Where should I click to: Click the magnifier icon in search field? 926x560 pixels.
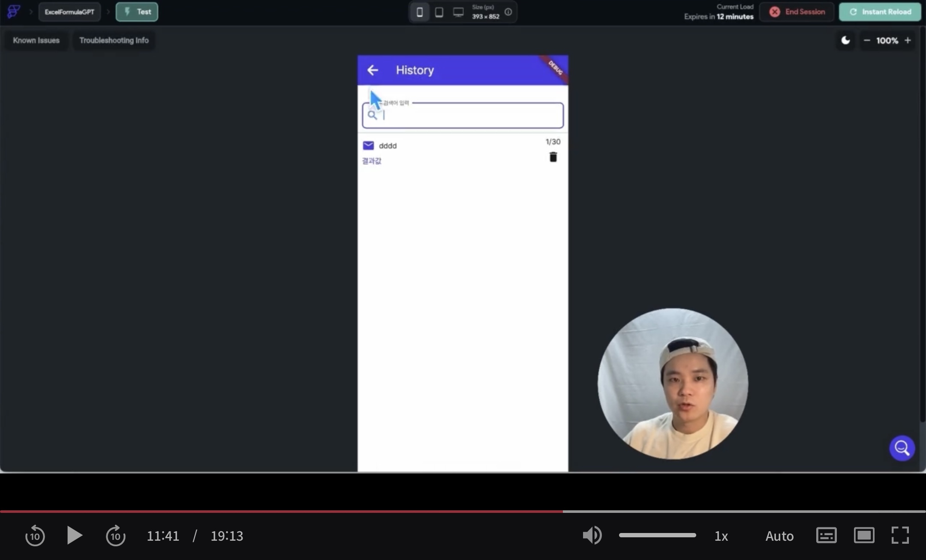(372, 115)
